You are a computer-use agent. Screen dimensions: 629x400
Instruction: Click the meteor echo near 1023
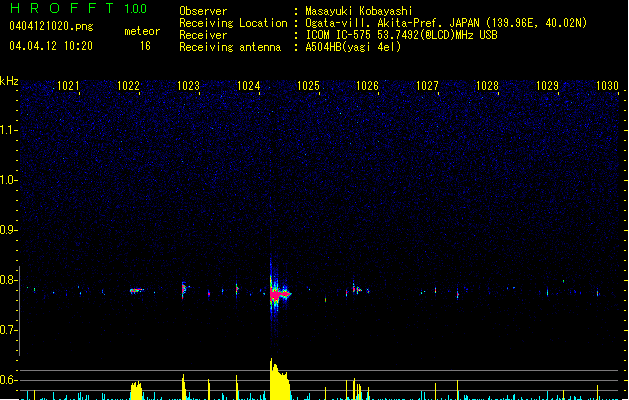[x=184, y=290]
